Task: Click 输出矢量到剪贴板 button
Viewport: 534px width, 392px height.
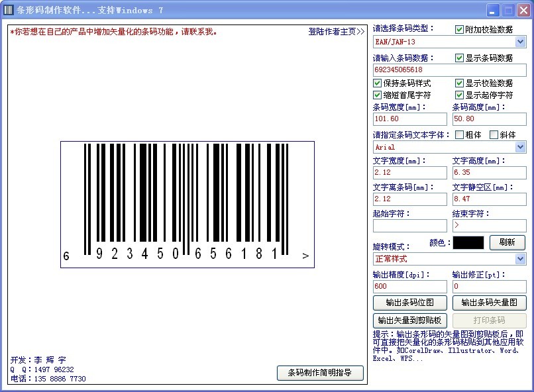Action: pyautogui.click(x=410, y=320)
